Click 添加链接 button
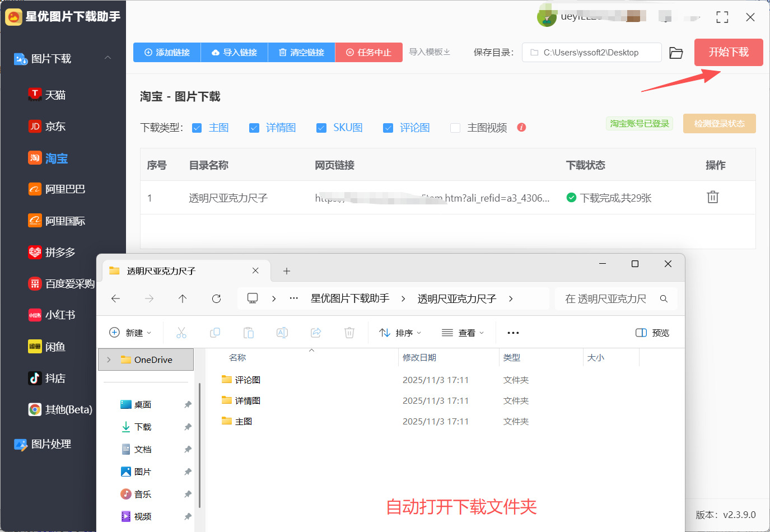 pyautogui.click(x=167, y=52)
